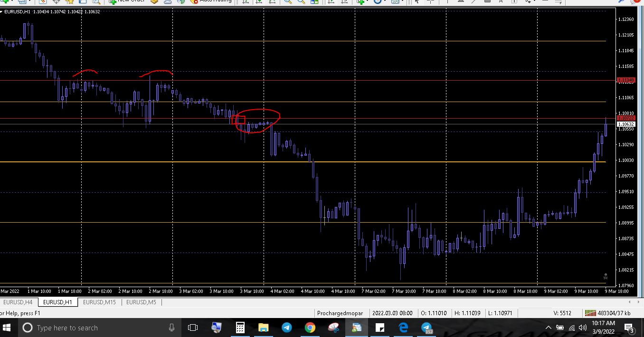Viewport: 644px width, 337px height.
Task: Click the chart shift marker near bottom-right
Action: point(606,276)
